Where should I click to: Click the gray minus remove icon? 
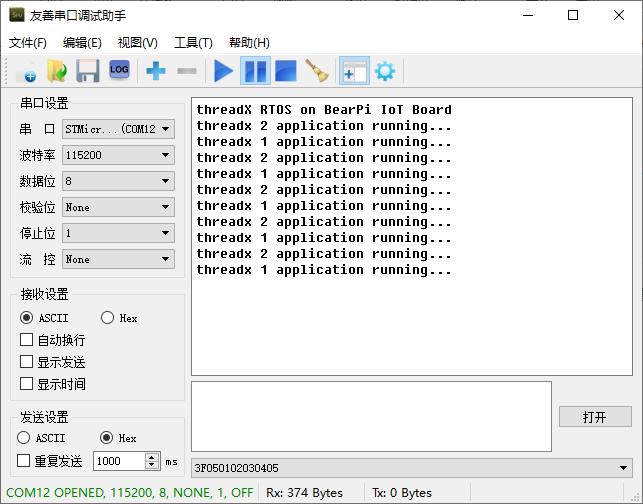tap(187, 71)
